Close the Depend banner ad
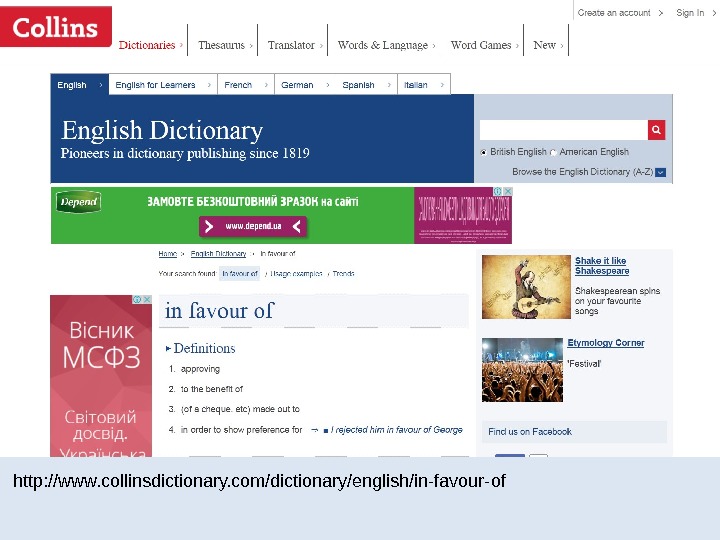Screen dimensions: 720x540 [x=508, y=191]
